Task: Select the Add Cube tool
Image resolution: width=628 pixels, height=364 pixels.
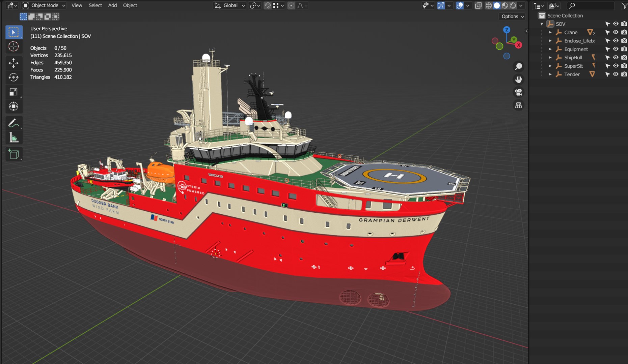Action: (x=14, y=154)
